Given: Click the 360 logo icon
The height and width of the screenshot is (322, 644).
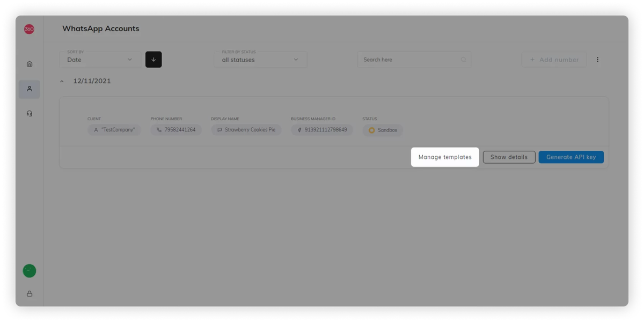Looking at the screenshot, I should (29, 29).
